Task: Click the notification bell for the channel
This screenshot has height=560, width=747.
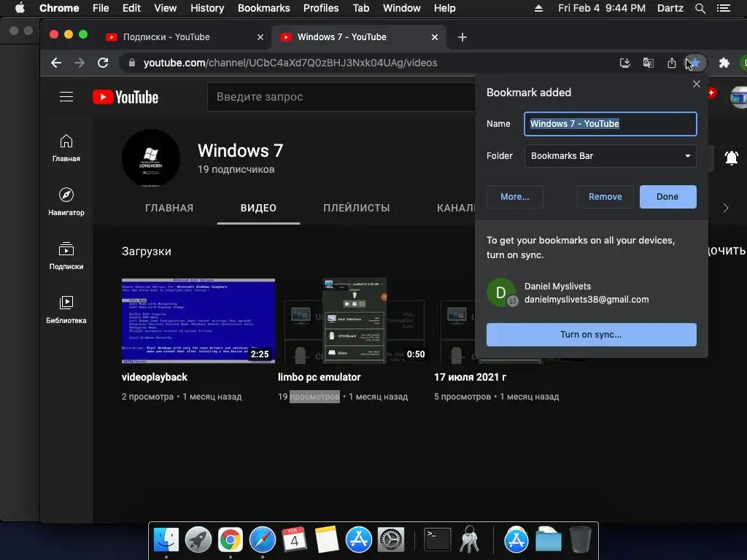Action: pos(731,157)
